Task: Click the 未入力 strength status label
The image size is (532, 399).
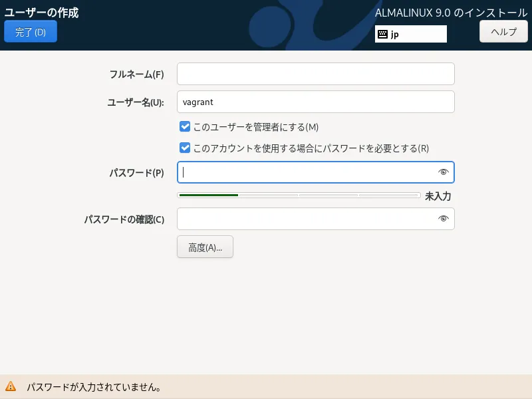Action: point(438,196)
